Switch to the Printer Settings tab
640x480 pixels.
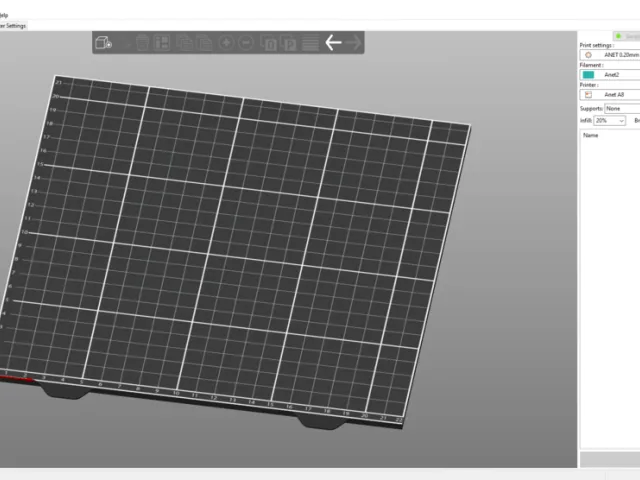point(13,26)
